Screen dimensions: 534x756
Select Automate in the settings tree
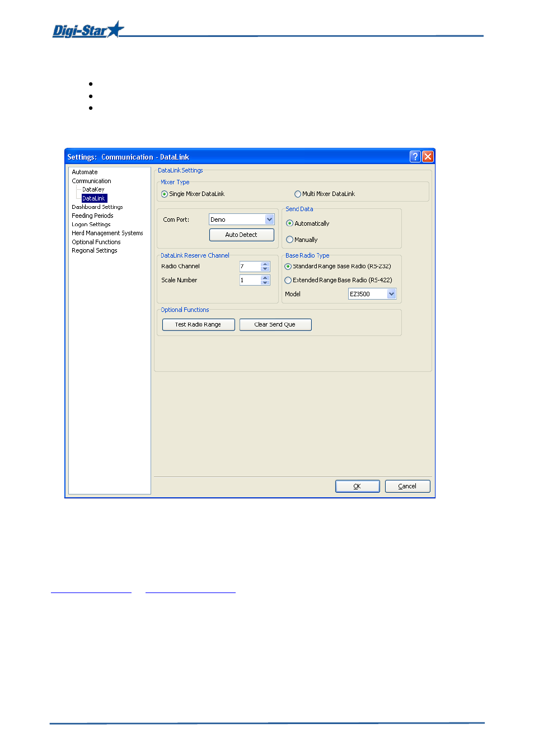(85, 172)
